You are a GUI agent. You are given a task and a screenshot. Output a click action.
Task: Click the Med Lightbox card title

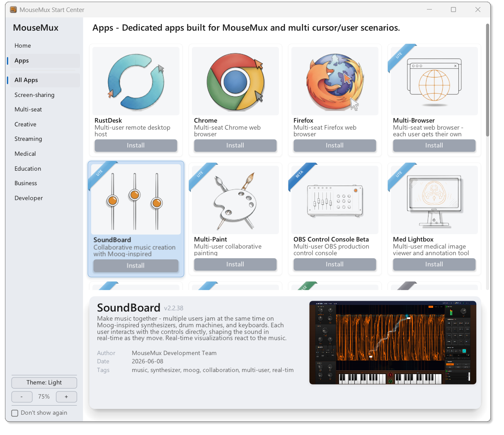(413, 239)
